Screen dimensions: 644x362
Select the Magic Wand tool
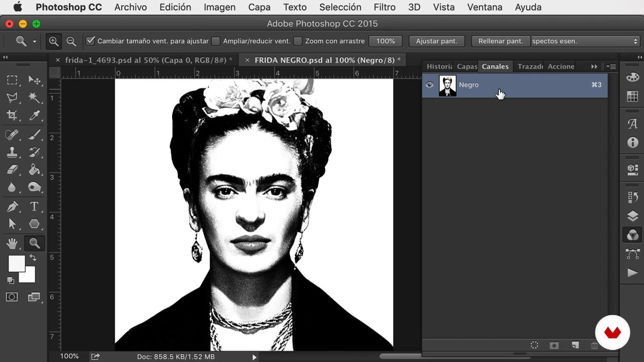pos(34,98)
